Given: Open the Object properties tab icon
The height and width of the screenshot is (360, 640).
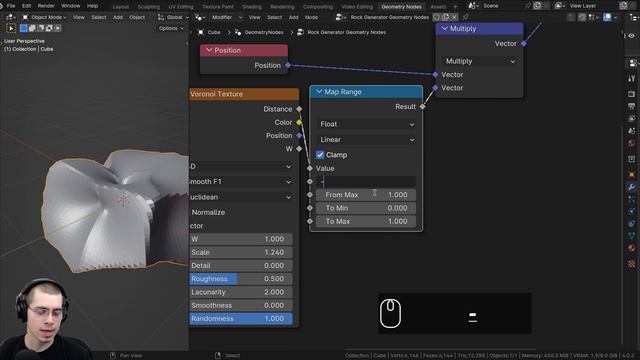Looking at the screenshot, I should pos(632,175).
